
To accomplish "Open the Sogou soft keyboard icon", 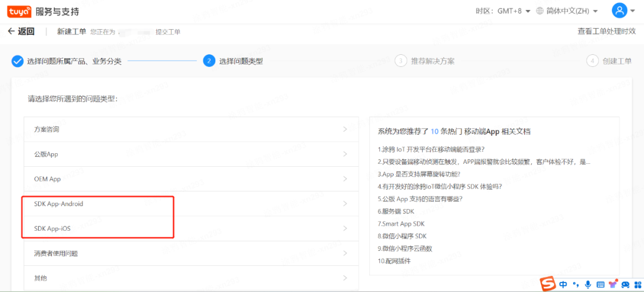I will click(x=600, y=284).
